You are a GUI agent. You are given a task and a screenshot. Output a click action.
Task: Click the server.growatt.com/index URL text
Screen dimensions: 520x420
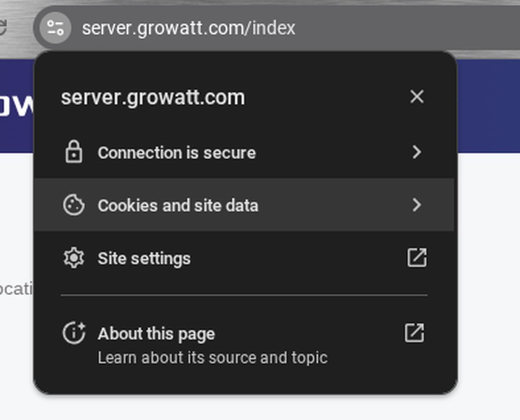pos(188,27)
